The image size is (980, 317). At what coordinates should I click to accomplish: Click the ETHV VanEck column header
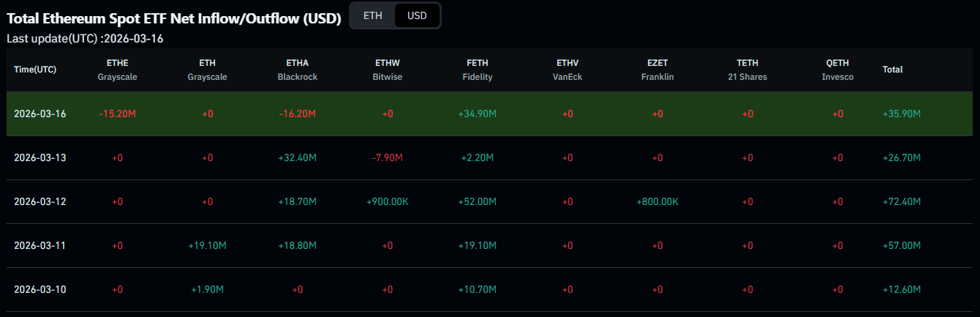coord(568,70)
